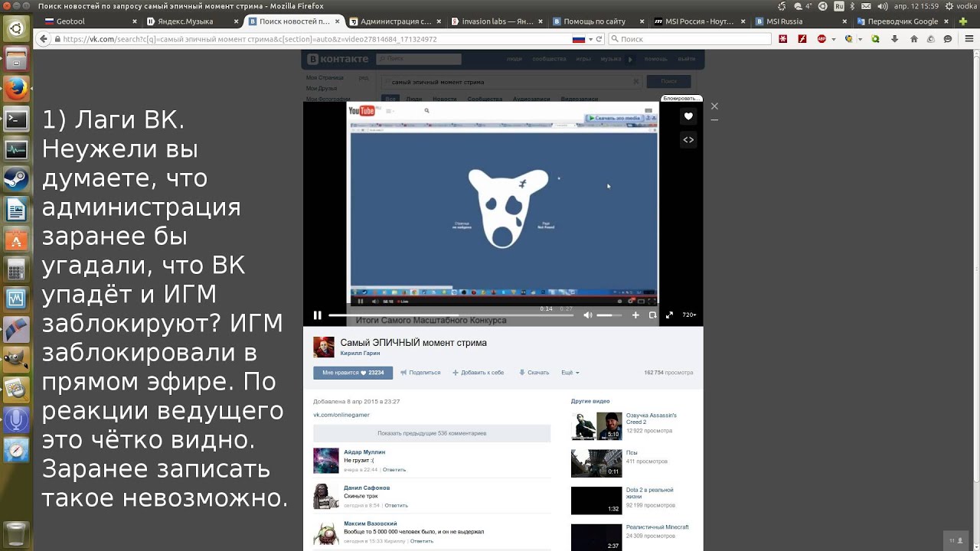
Task: Close the video overlay with X
Action: [714, 106]
